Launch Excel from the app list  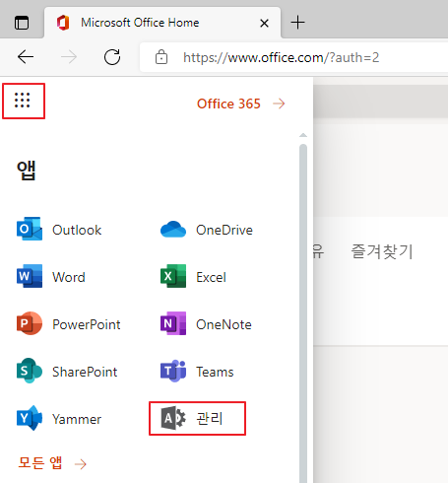coord(193,277)
